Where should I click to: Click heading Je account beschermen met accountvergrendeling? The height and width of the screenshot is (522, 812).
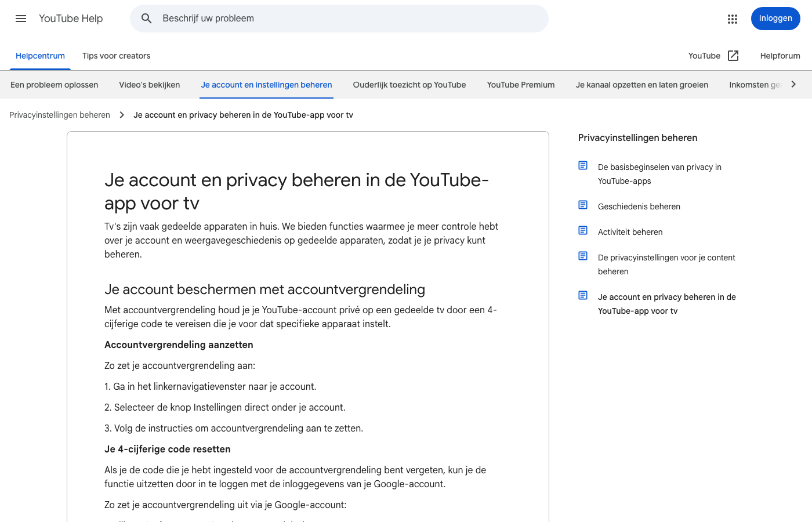[264, 289]
